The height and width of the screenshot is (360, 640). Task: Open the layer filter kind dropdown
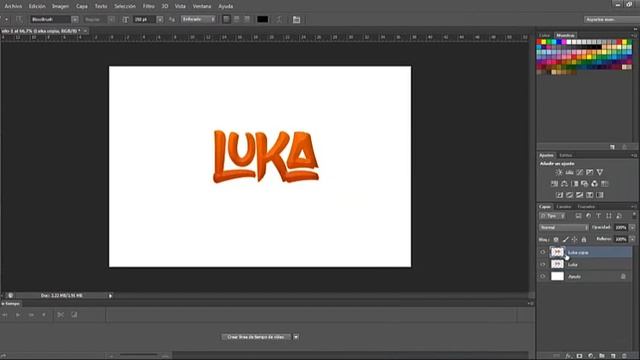(552, 216)
